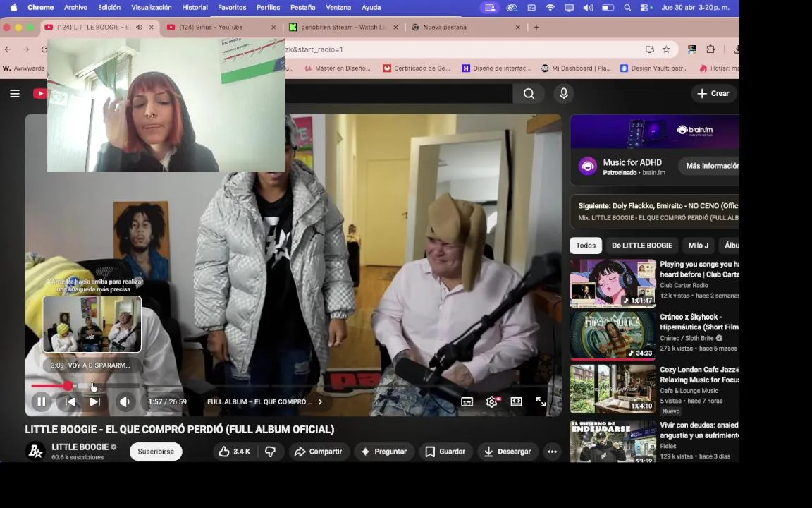812x508 pixels.
Task: Save video with Guardar button
Action: 445,452
